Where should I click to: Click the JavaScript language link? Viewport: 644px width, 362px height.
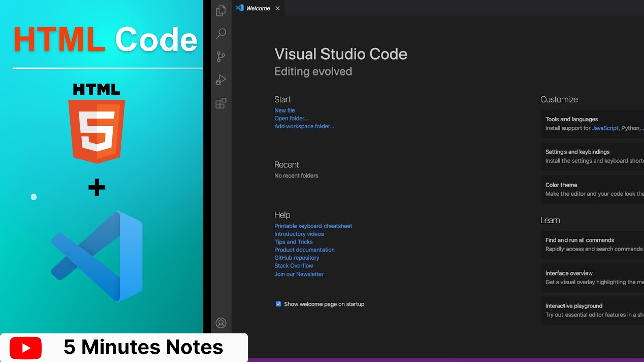[605, 128]
